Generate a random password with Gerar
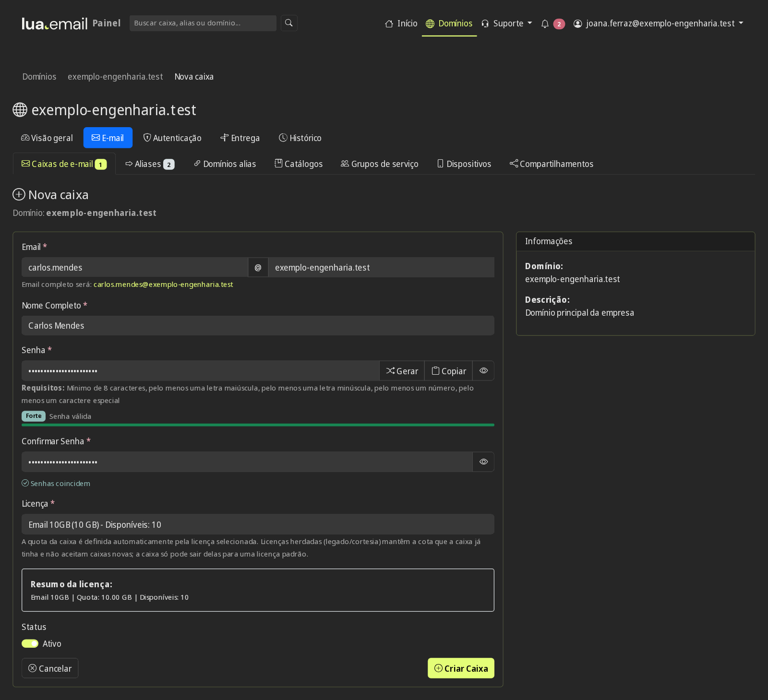This screenshot has height=700, width=768. tap(402, 371)
